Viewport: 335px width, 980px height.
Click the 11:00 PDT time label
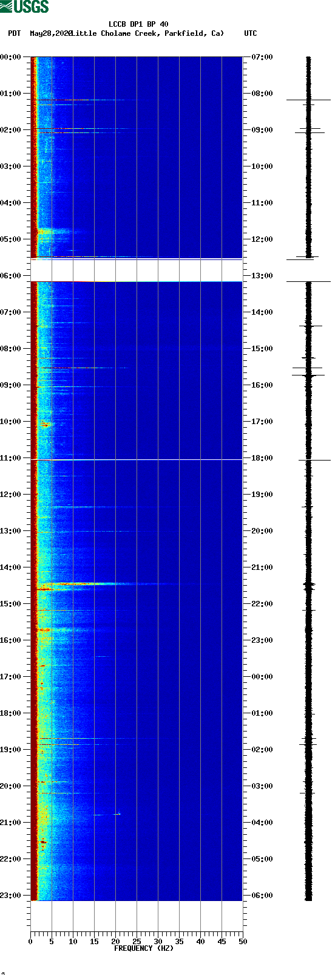11,458
